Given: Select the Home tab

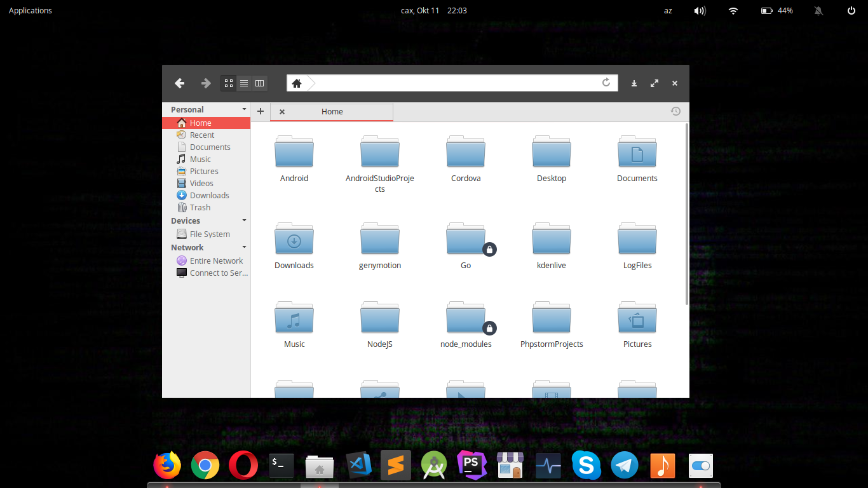Looking at the screenshot, I should point(332,112).
